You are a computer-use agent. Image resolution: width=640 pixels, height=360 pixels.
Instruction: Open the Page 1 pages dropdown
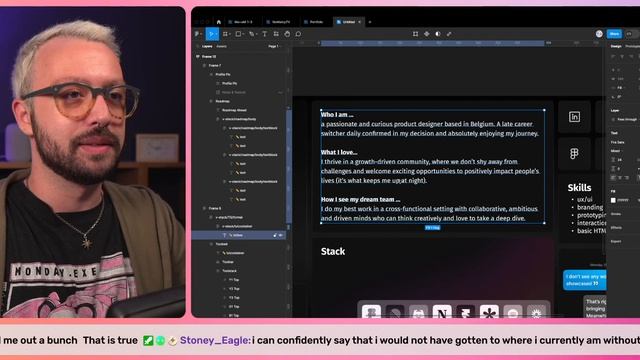click(275, 46)
